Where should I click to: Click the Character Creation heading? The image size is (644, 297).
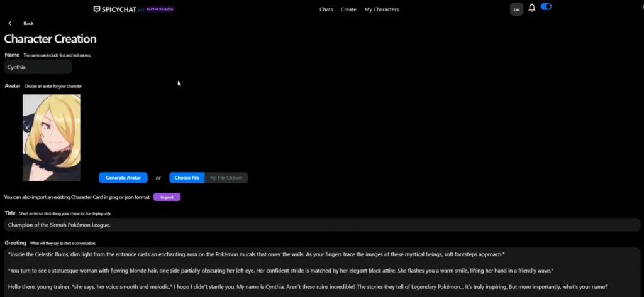click(x=50, y=39)
